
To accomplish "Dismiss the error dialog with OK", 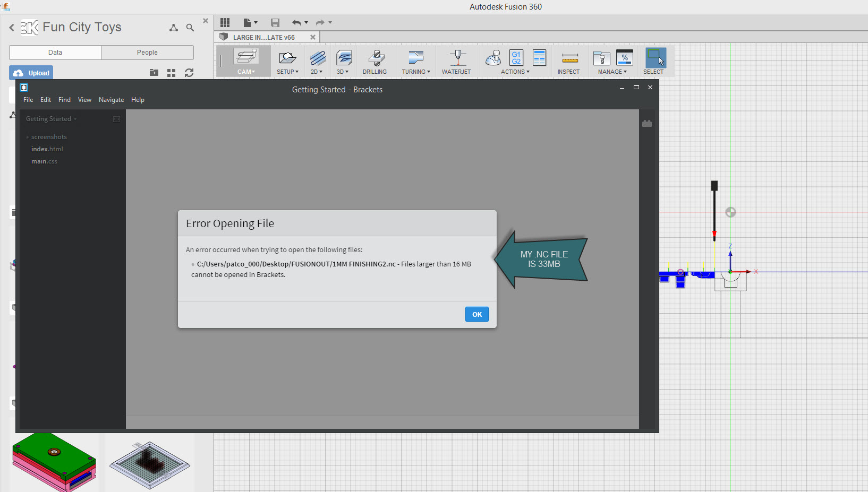I will coord(476,314).
